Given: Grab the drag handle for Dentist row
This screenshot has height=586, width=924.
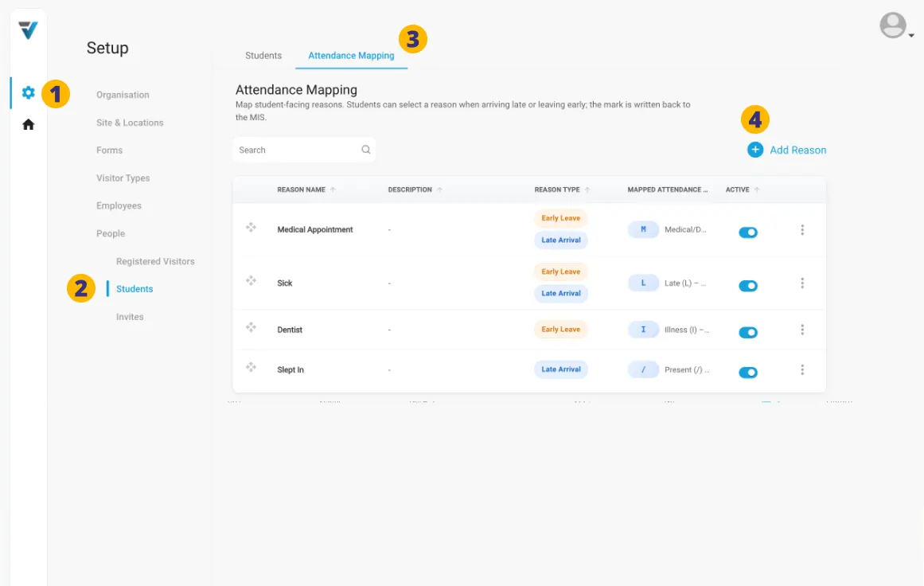Looking at the screenshot, I should (x=251, y=327).
